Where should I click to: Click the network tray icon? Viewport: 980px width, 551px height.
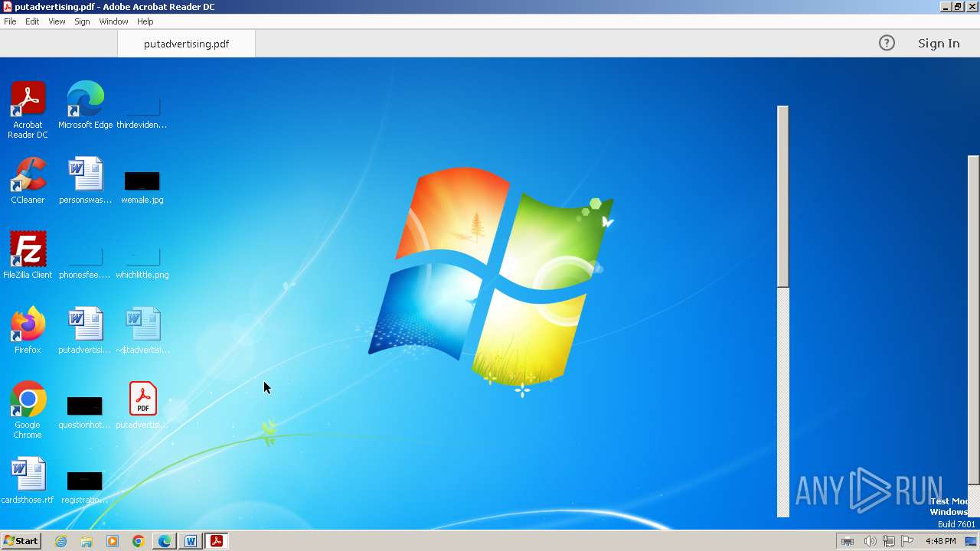pos(889,541)
